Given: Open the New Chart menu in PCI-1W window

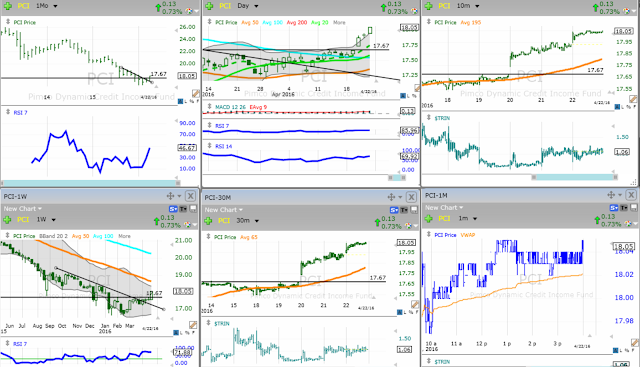Looking at the screenshot, I should (23, 209).
